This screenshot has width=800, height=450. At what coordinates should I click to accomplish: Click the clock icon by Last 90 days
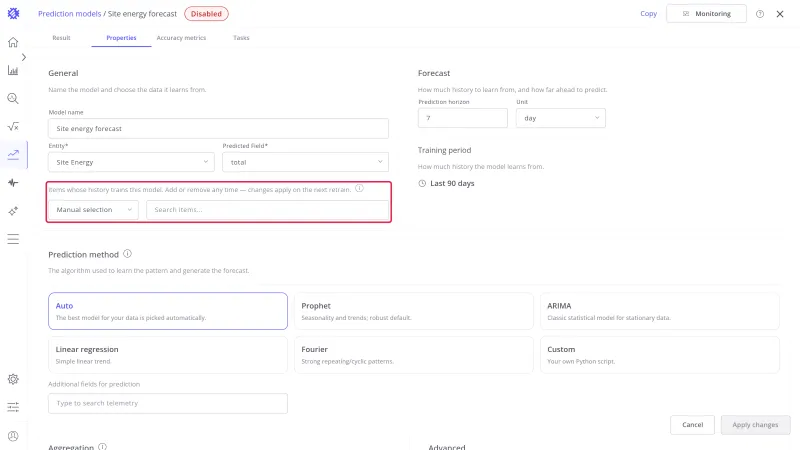point(422,183)
